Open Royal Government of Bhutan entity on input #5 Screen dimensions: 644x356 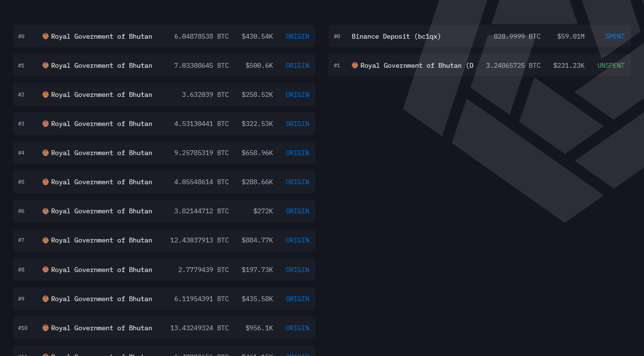tap(102, 182)
